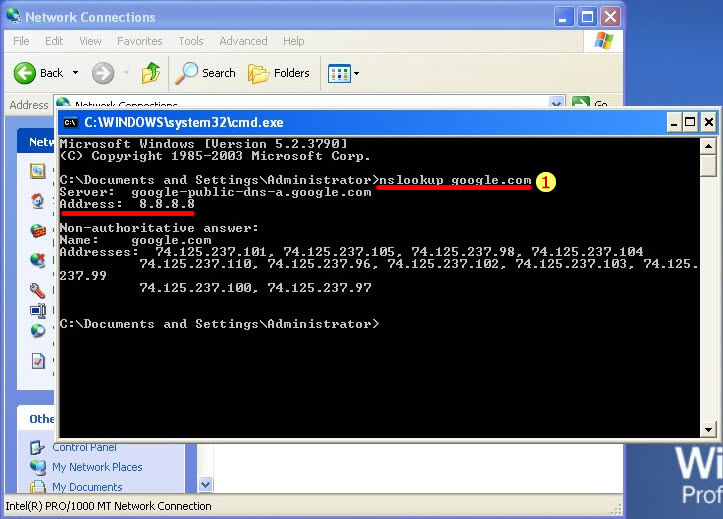Click the My Network Places icon

(38, 467)
